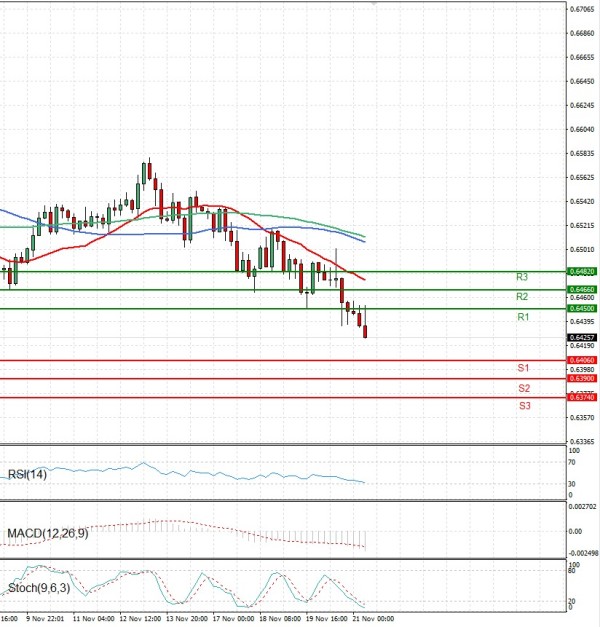Image resolution: width=600 pixels, height=627 pixels.
Task: Click the RSI(14) indicator title
Action: [x=26, y=474]
